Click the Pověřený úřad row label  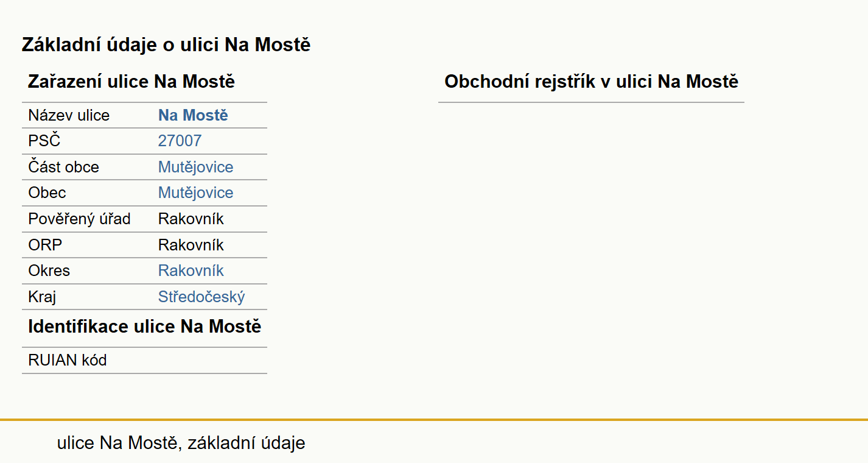coord(79,219)
